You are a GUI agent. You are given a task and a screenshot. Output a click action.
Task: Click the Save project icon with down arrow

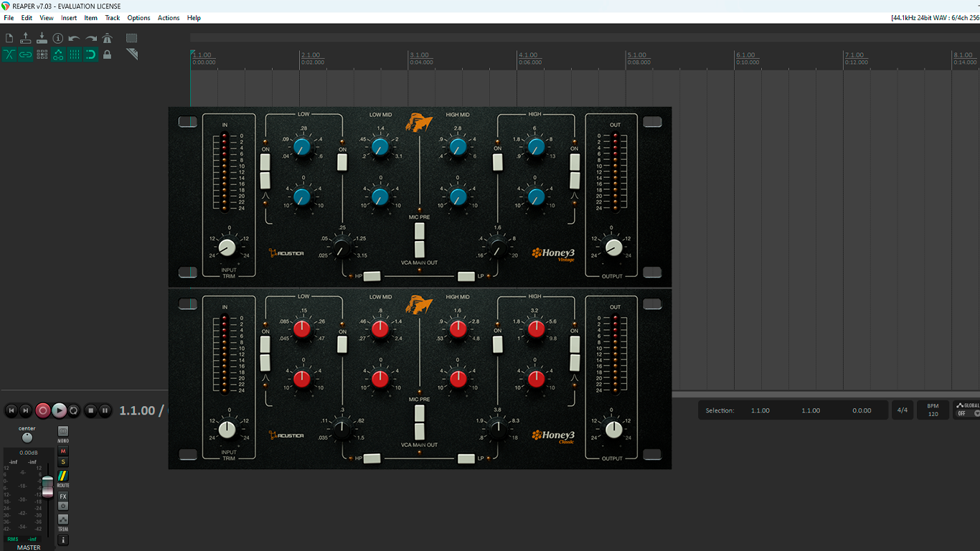click(x=42, y=38)
